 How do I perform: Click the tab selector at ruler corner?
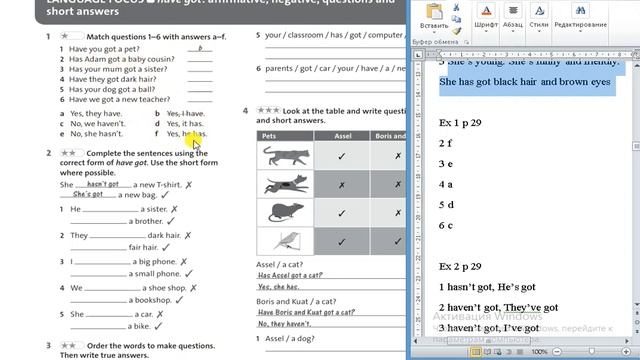coord(418,55)
